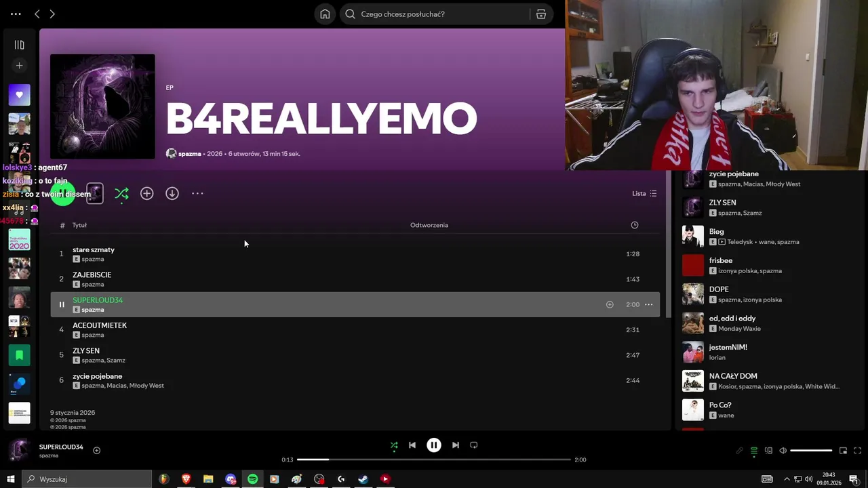Click the Odtworzenia column header
This screenshot has width=868, height=488.
pyautogui.click(x=429, y=225)
